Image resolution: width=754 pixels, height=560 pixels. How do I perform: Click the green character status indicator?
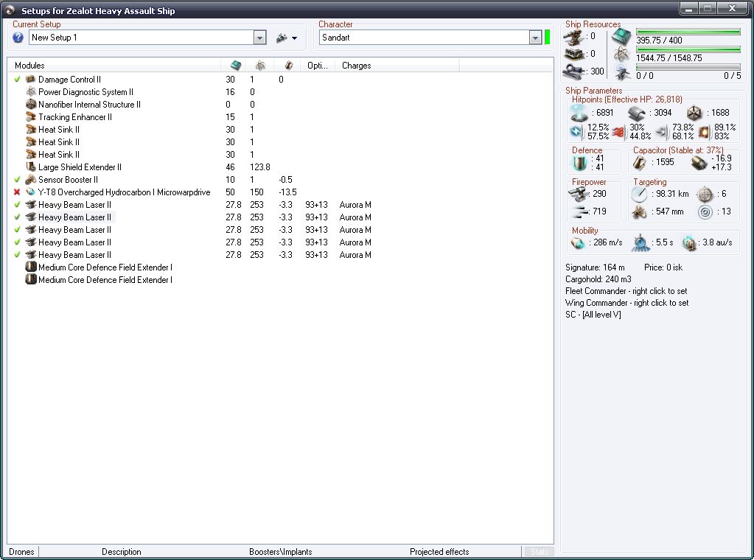547,37
